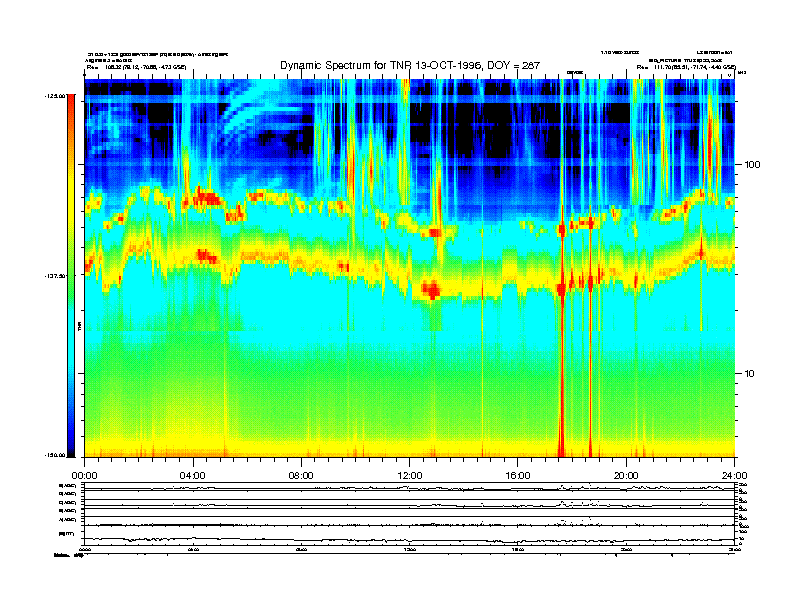Image resolution: width=792 pixels, height=612 pixels.
Task: Click the '-137.50' color scale label
Action: click(55, 276)
